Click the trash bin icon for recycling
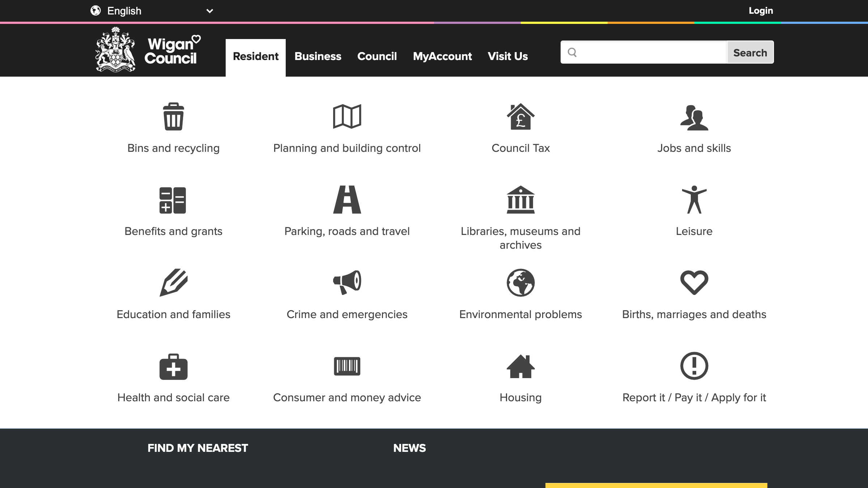 [173, 116]
